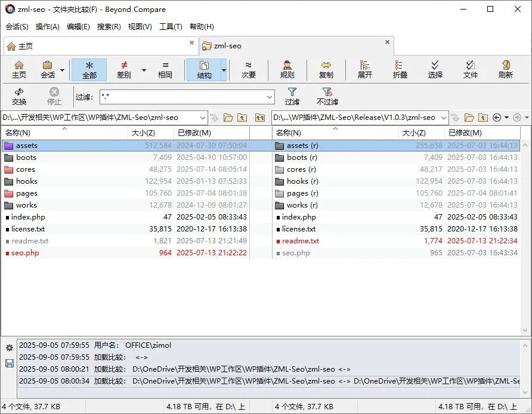Open the 编辑(E) menu
The image size is (532, 414).
pos(78,26)
